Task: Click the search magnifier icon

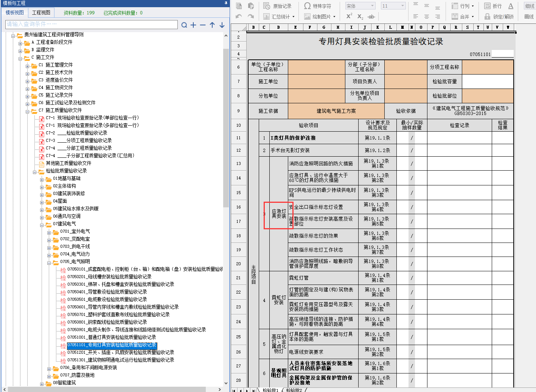Action: [x=184, y=25]
